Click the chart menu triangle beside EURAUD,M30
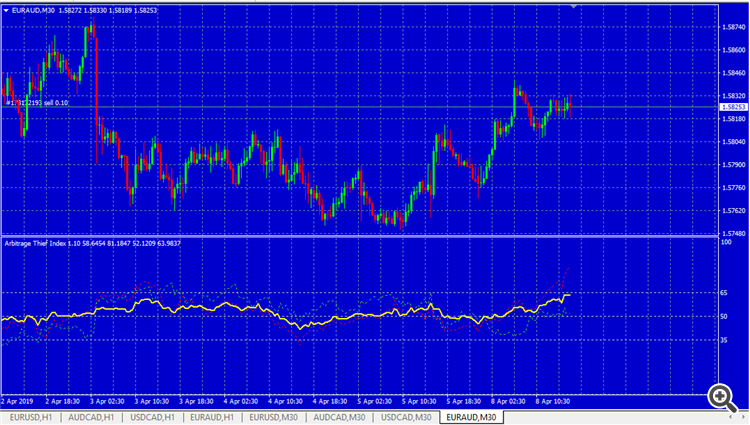Image resolution: width=750 pixels, height=425 pixels. [6, 10]
